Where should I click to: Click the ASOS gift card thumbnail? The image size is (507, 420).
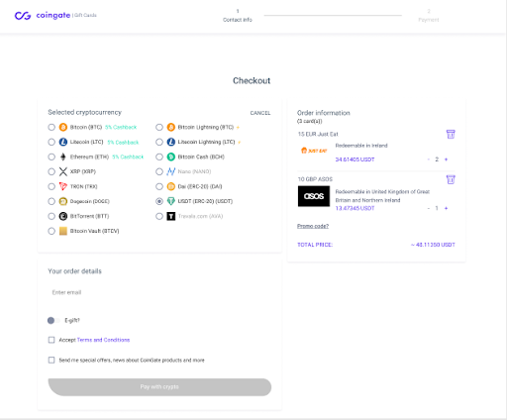pos(314,196)
